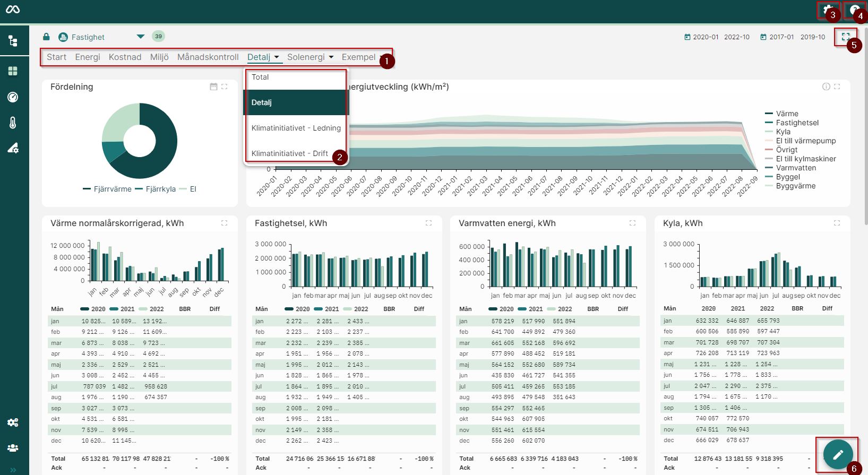Open the system gears sidebar icon
868x475 pixels.
(x=13, y=422)
